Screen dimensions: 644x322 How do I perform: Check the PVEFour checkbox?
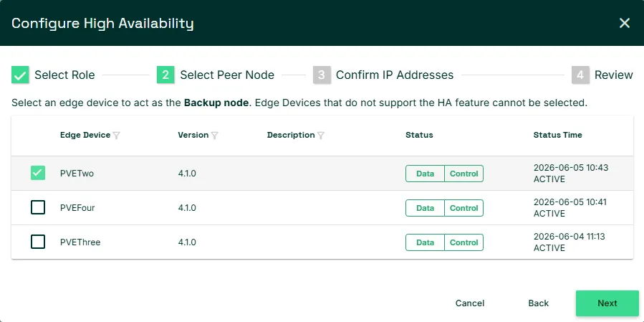pos(38,207)
